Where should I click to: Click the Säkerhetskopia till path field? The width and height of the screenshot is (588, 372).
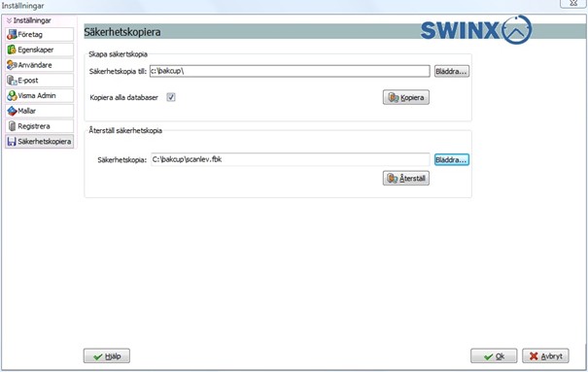[x=290, y=71]
